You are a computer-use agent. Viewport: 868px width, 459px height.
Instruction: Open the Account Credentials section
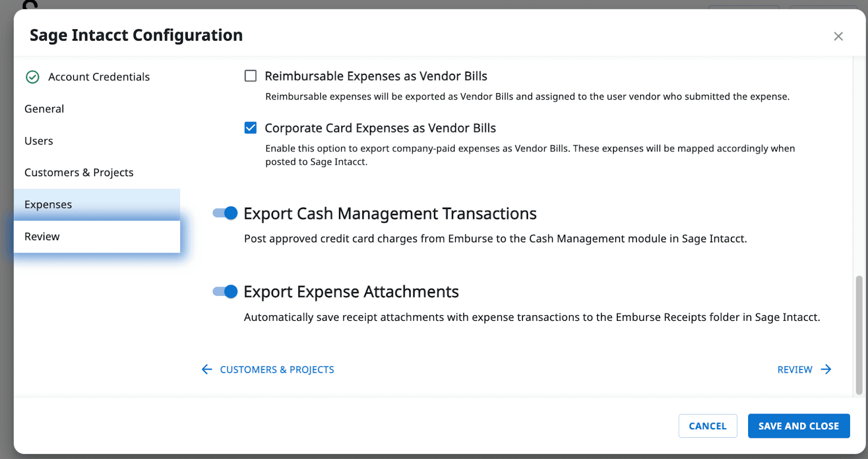coord(99,77)
